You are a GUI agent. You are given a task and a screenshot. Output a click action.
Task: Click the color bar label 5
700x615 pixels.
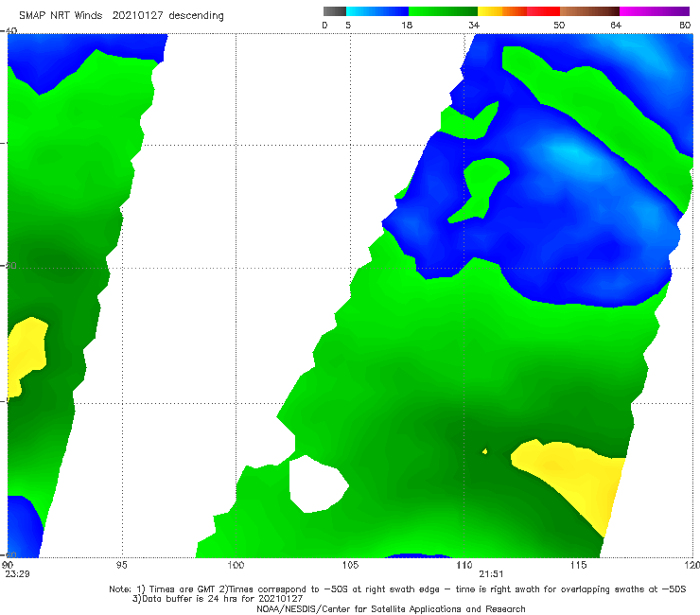pyautogui.click(x=348, y=25)
